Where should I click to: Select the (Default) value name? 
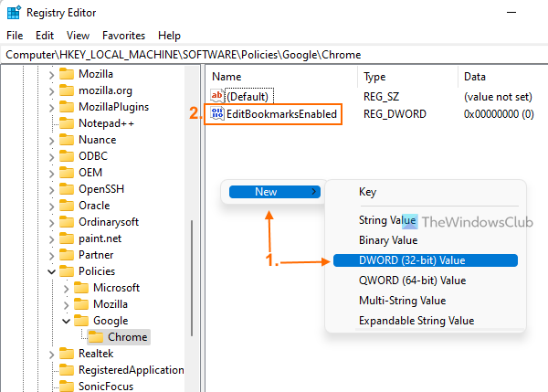click(x=248, y=97)
